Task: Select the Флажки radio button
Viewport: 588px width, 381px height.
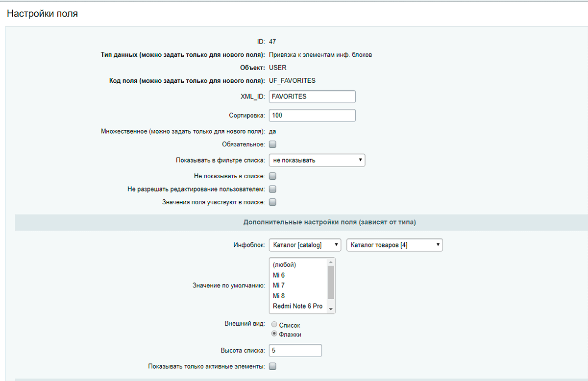Action: click(274, 334)
